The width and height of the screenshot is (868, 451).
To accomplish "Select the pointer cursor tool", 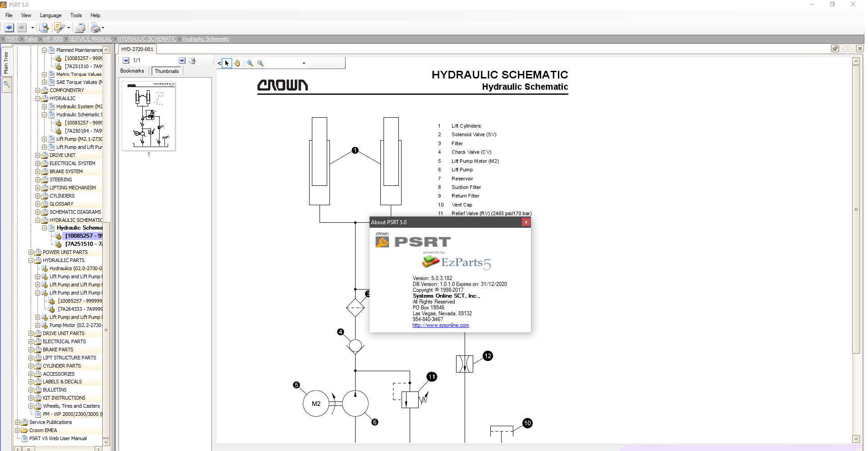I will 227,63.
